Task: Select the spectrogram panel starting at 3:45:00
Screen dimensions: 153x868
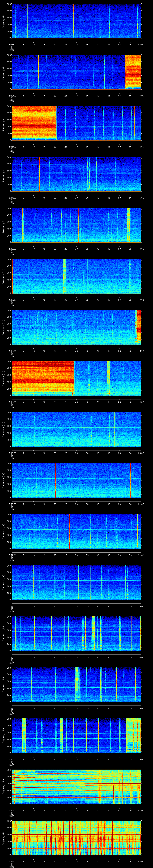Action: pyautogui.click(x=77, y=225)
